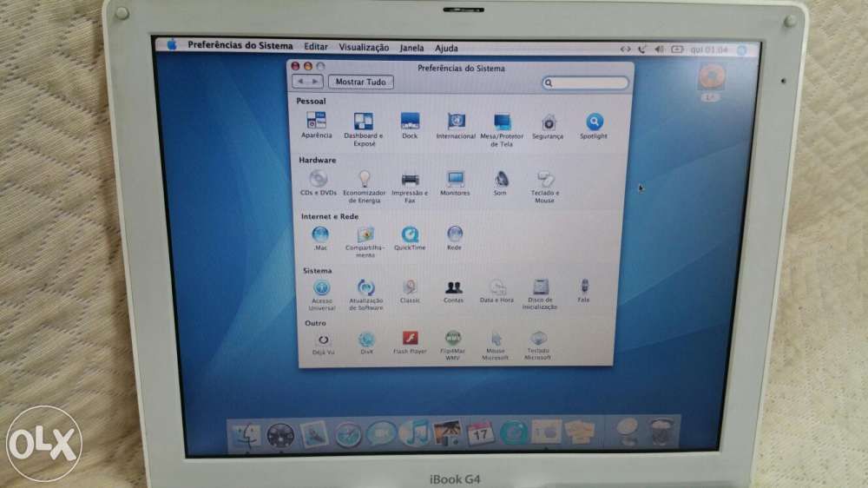Screen dimensions: 868x488
Task: Open the Fala preference pane
Action: 583,290
